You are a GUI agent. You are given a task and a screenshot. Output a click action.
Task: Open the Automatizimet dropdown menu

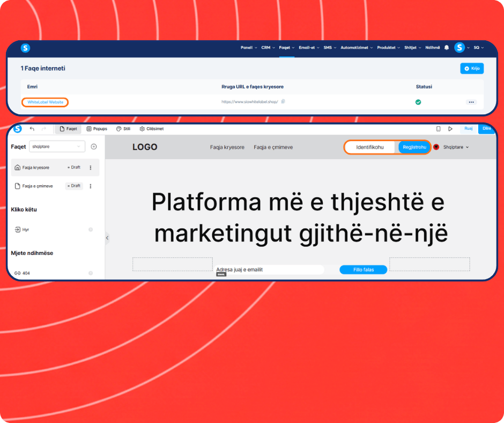(x=357, y=48)
